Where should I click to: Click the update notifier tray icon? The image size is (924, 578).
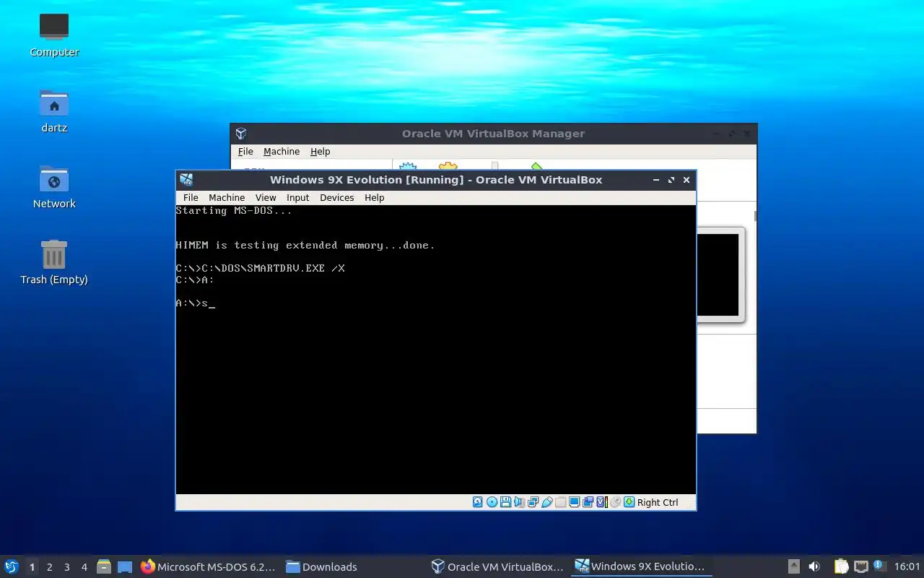[x=879, y=566]
